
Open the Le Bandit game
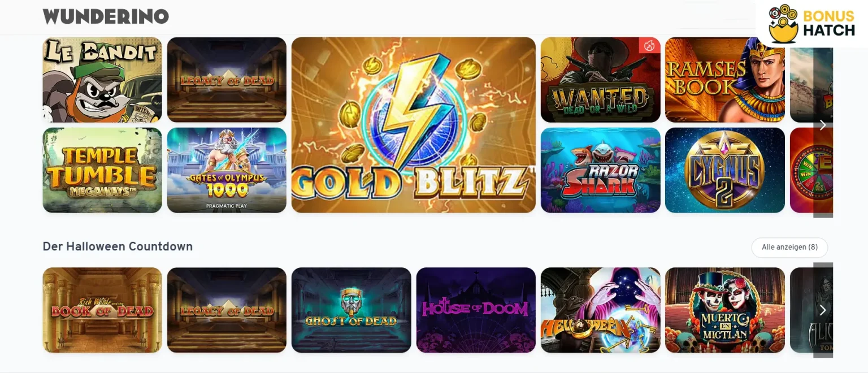(102, 80)
